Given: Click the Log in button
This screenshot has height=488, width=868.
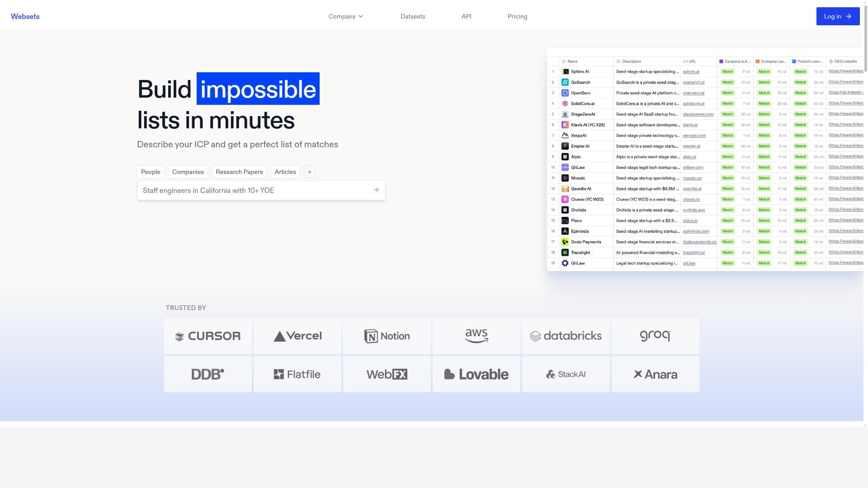Looking at the screenshot, I should coord(838,16).
